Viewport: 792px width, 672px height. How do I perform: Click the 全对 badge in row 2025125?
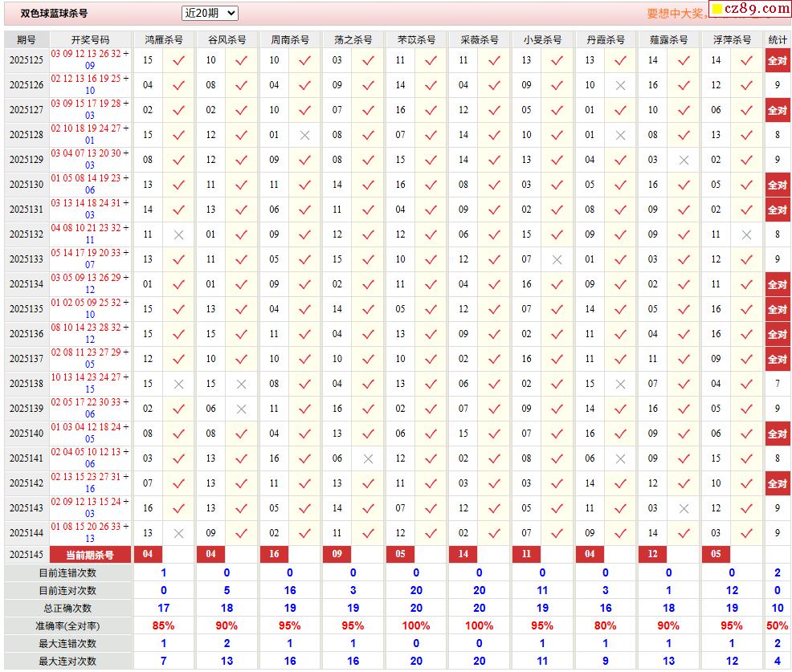click(777, 61)
